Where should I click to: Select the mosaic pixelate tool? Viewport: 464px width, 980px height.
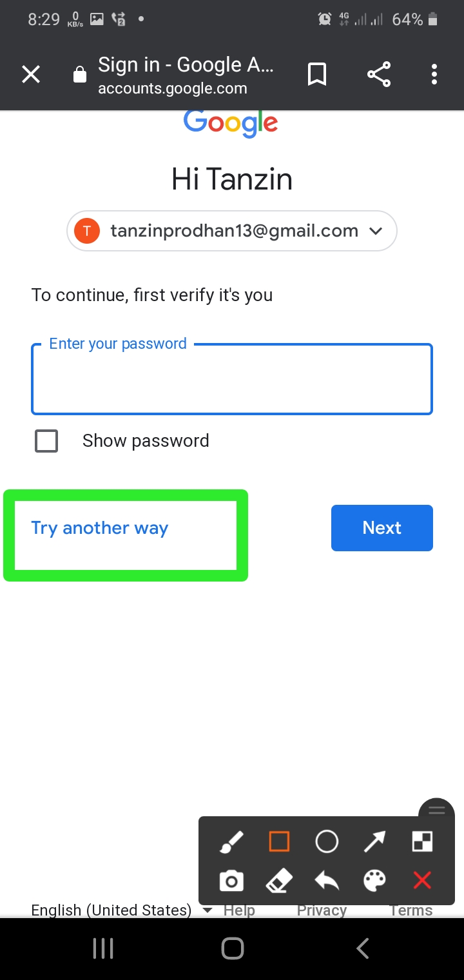(422, 841)
